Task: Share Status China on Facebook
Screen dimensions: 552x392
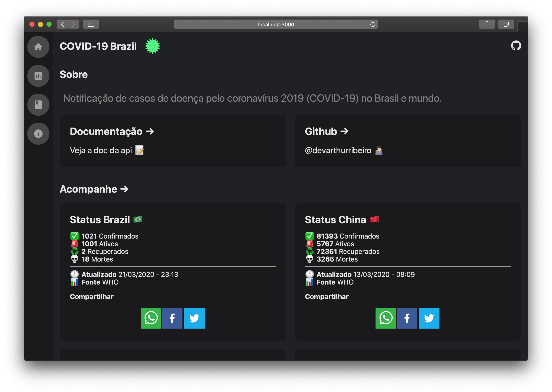Action: point(407,318)
